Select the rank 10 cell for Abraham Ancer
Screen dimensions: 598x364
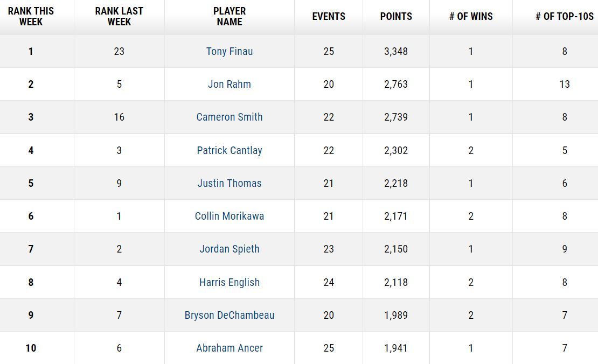pyautogui.click(x=31, y=348)
